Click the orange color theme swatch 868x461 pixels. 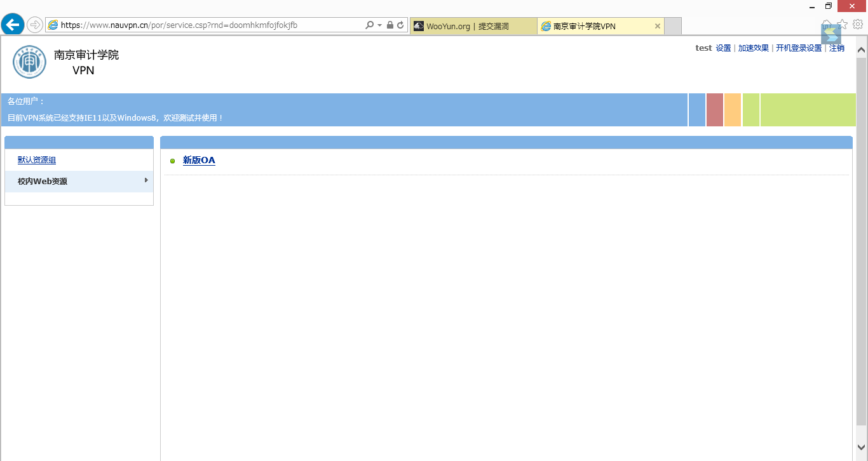(x=733, y=110)
